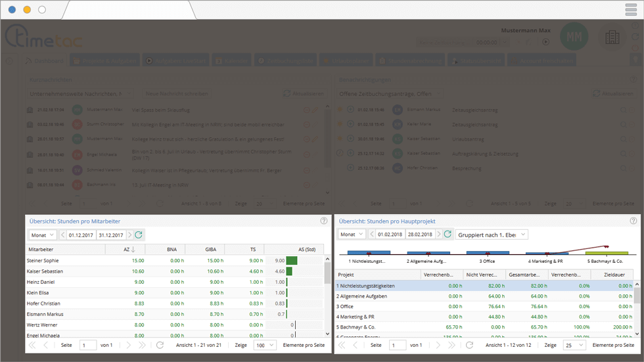The height and width of the screenshot is (362, 644).
Task: Open Monat dropdown in employee hours panel
Action: [x=42, y=235]
